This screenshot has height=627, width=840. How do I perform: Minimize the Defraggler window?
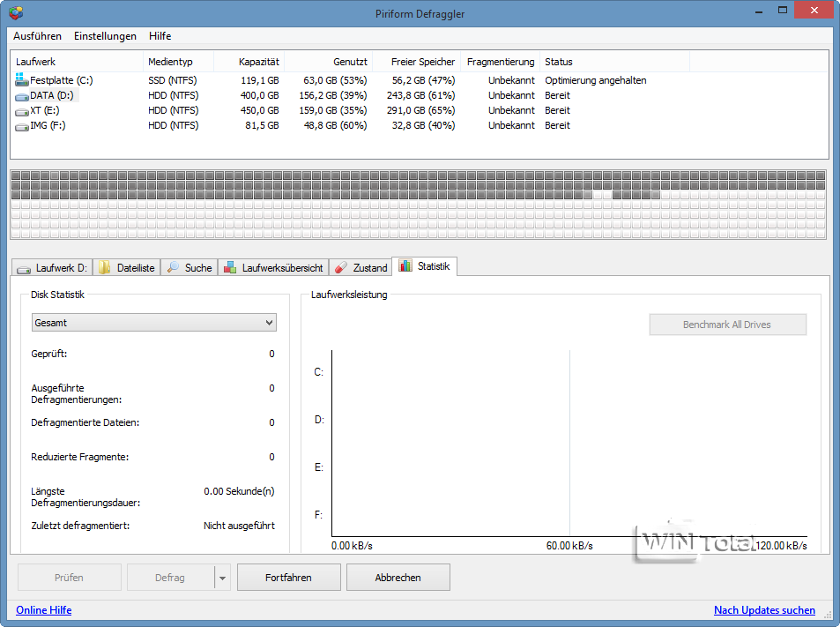click(x=759, y=11)
